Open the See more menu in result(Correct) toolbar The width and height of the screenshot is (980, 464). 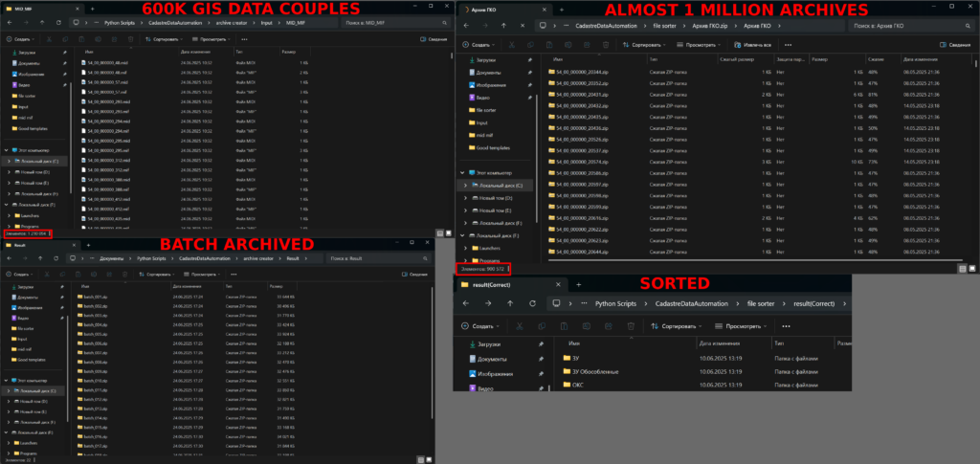click(787, 326)
